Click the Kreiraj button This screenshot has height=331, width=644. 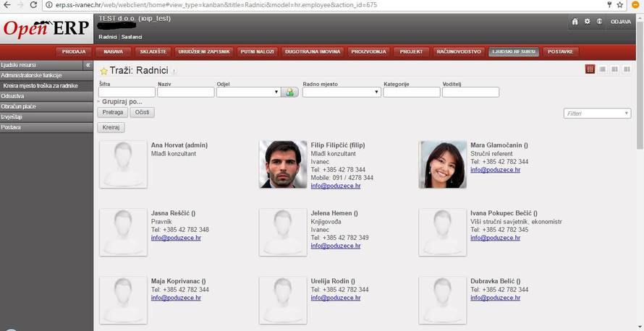pos(111,127)
